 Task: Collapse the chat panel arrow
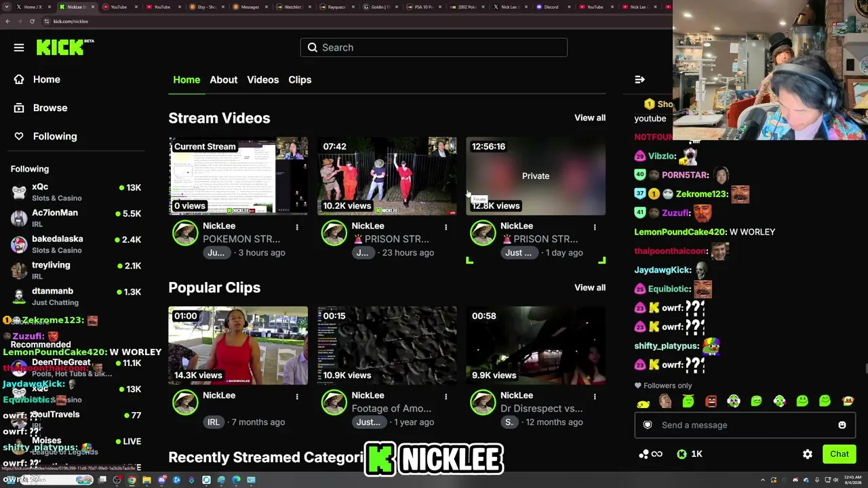(639, 79)
